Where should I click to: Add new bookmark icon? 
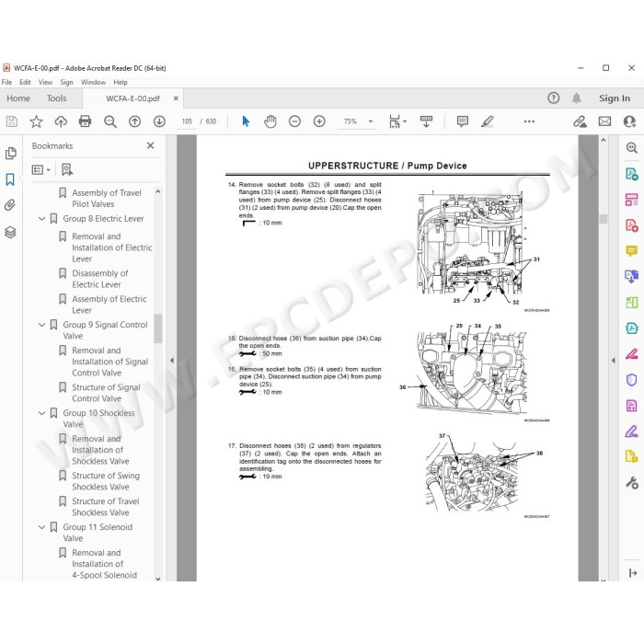[x=67, y=169]
